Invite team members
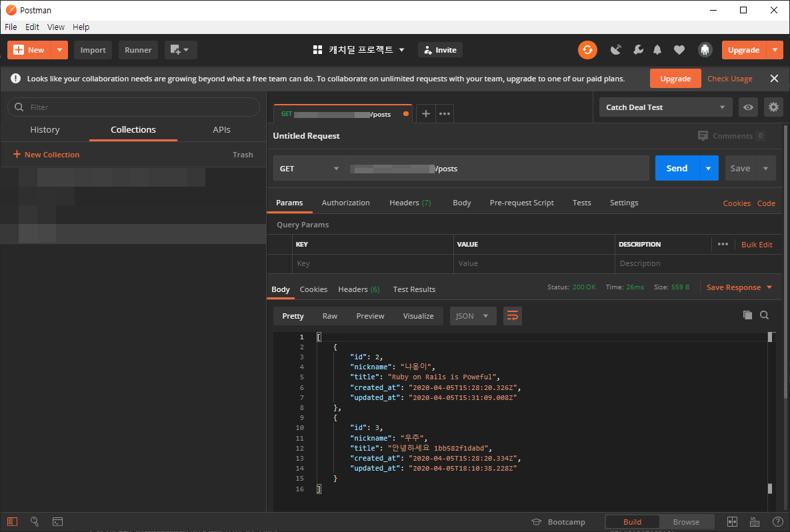The image size is (790, 532). pyautogui.click(x=441, y=50)
